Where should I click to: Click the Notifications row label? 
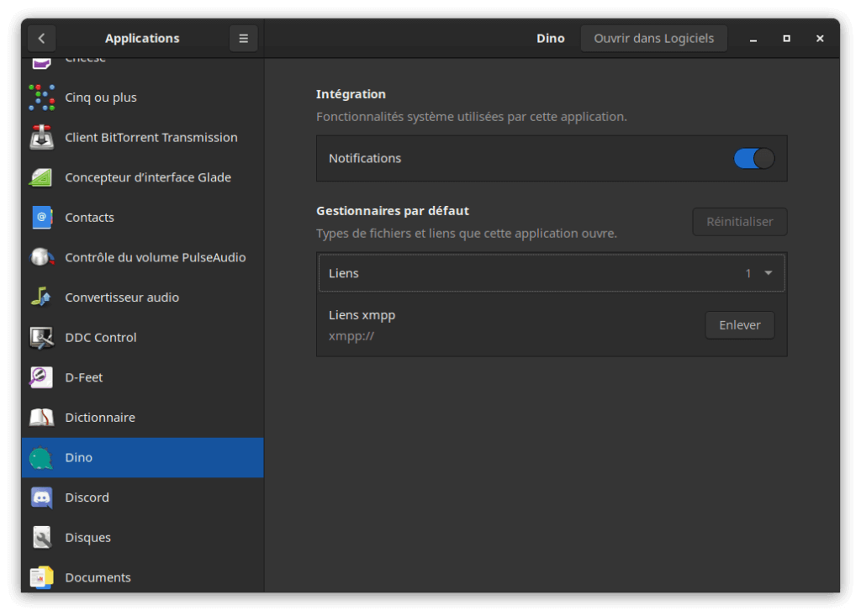[365, 159]
